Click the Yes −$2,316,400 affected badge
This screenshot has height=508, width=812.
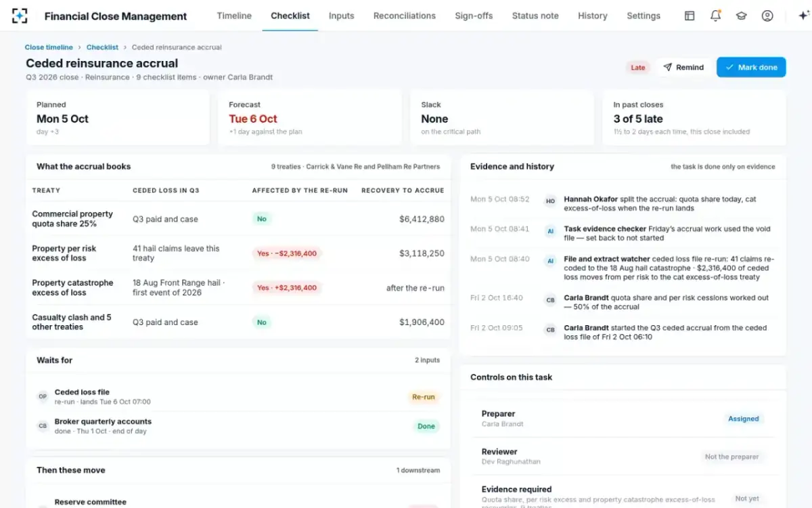pos(287,253)
